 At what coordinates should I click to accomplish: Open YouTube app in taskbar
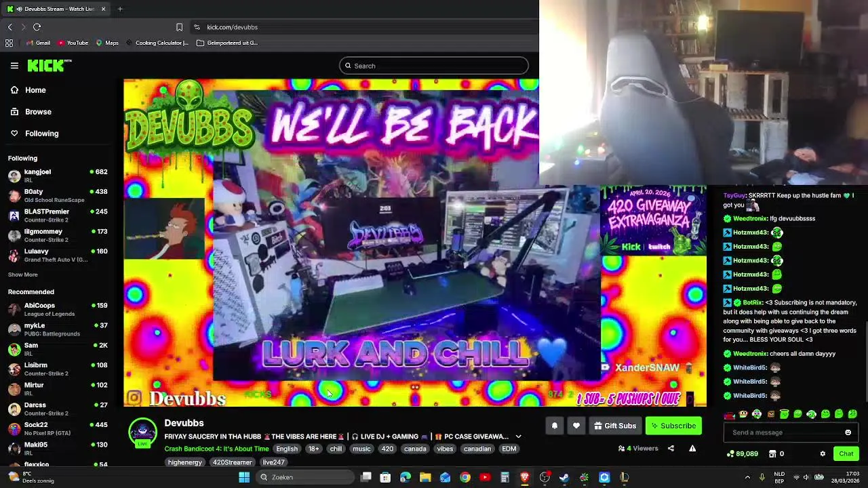coord(485,477)
